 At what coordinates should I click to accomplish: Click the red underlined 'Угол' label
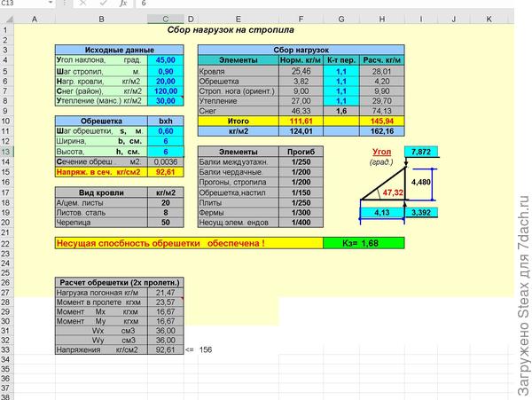[x=381, y=152]
